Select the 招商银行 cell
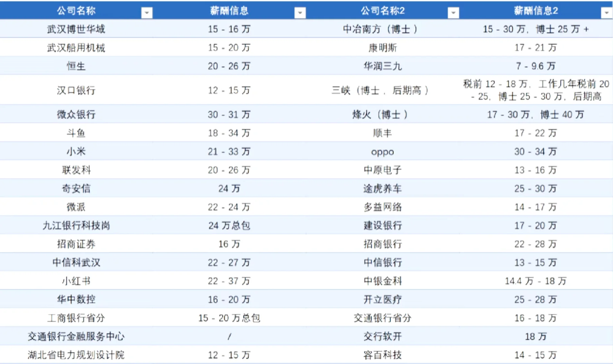Viewport: 613px width, 364px height. (383, 244)
